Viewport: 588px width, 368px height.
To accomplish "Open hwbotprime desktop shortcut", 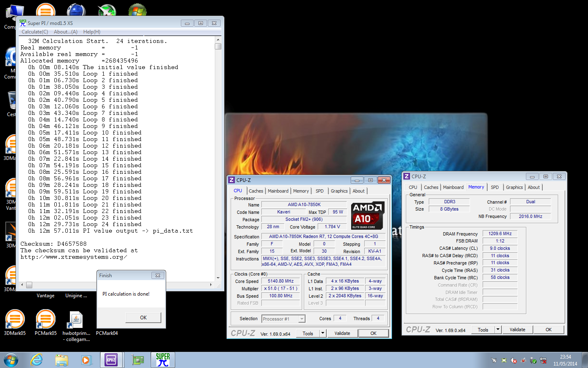I will coord(76,326).
